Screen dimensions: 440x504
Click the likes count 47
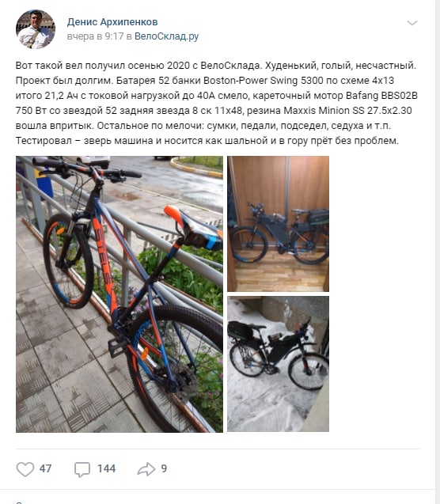pyautogui.click(x=45, y=468)
